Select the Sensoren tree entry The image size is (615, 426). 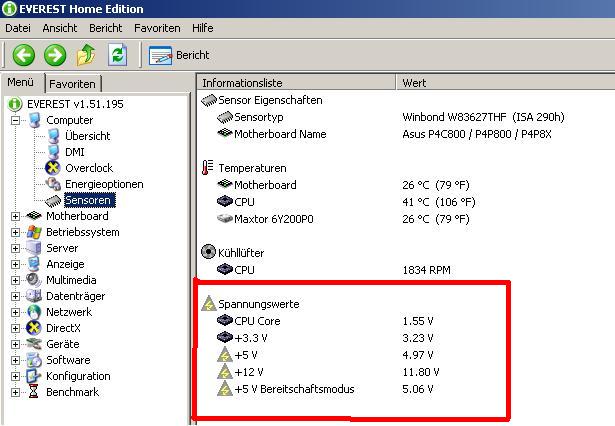pos(88,200)
